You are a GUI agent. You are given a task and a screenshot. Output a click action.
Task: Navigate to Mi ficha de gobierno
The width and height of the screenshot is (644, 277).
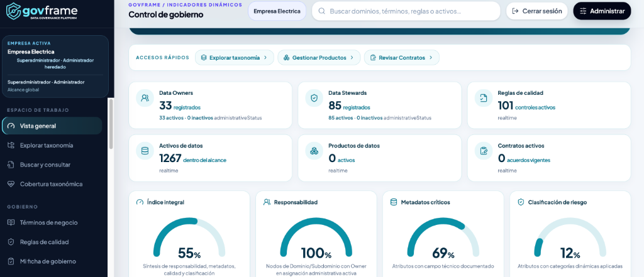pos(52,261)
